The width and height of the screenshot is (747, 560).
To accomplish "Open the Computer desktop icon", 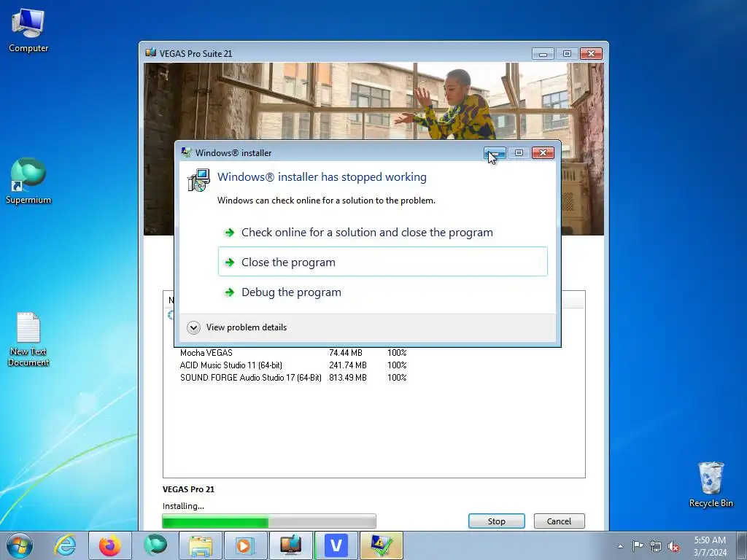I will (28, 31).
